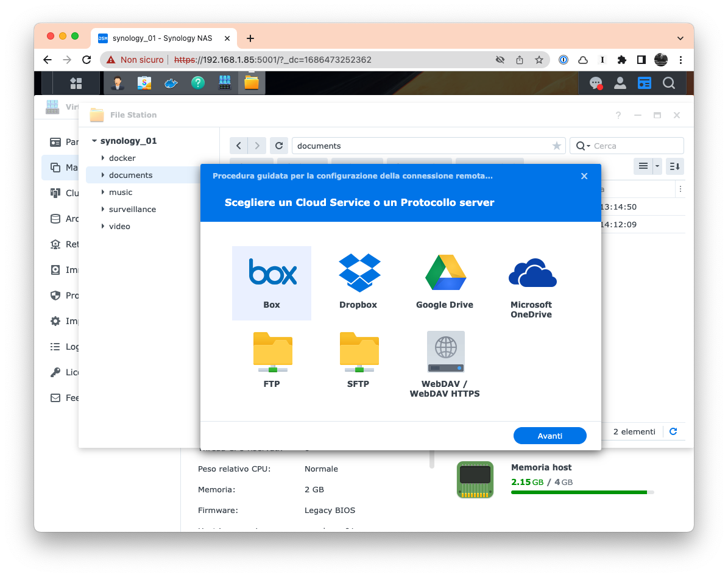Open the sort order button
This screenshot has width=728, height=577.
(674, 166)
